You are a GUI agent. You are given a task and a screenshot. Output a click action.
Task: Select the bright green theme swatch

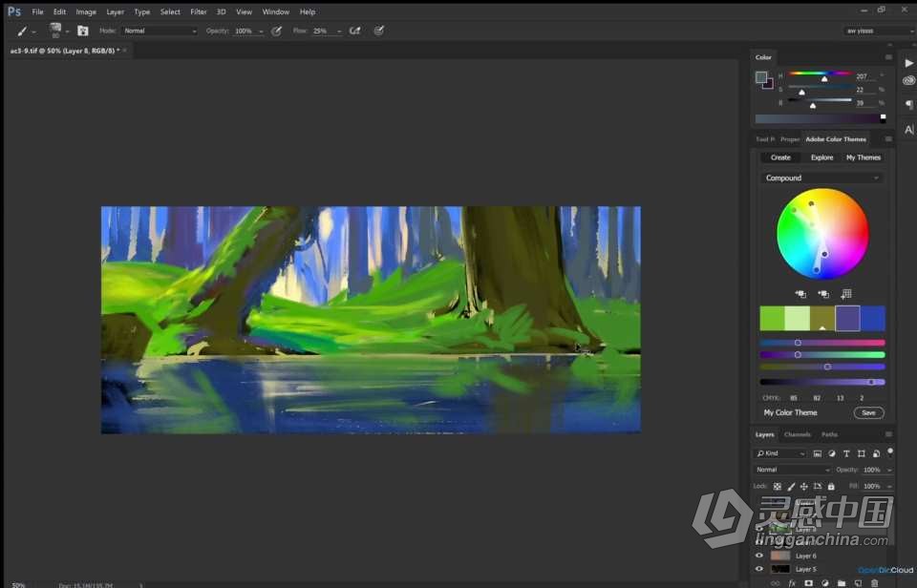(772, 319)
